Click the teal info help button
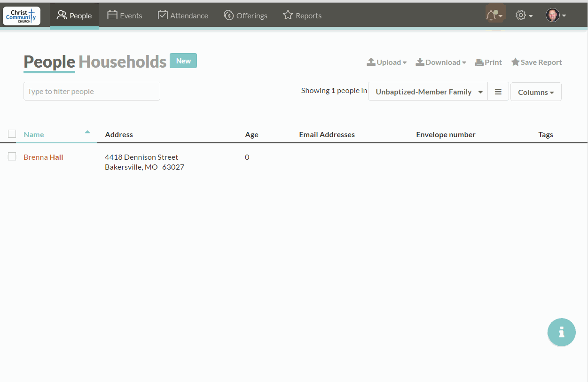This screenshot has height=382, width=588. pyautogui.click(x=561, y=332)
